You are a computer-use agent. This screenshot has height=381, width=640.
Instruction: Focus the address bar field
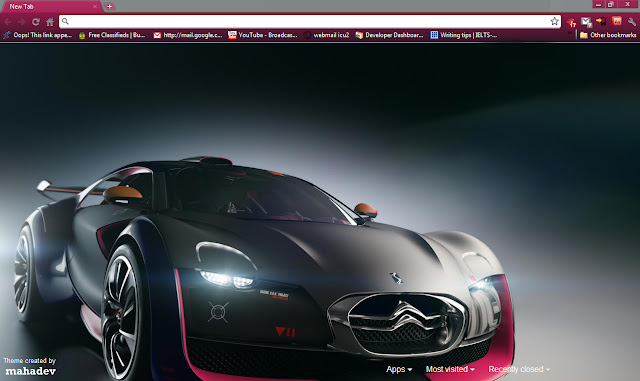tap(310, 21)
